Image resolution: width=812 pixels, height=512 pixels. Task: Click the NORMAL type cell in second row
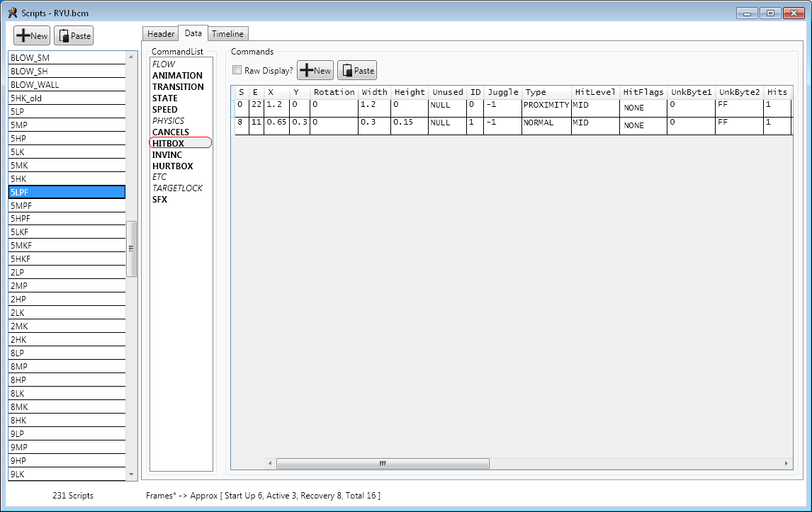coord(540,123)
